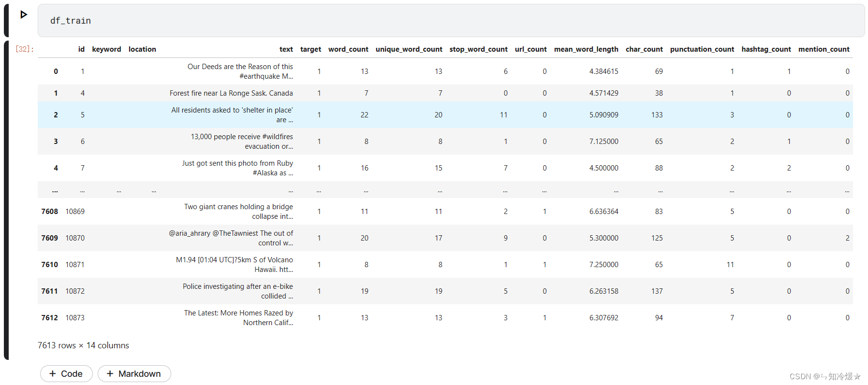Click char_count value 38
The height and width of the screenshot is (385, 868).
tap(659, 93)
